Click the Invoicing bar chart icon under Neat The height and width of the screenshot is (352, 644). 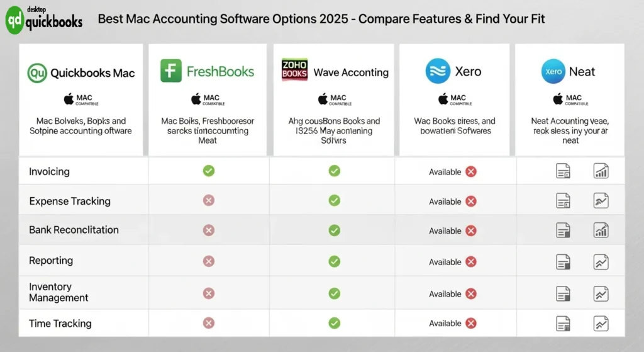coord(601,171)
